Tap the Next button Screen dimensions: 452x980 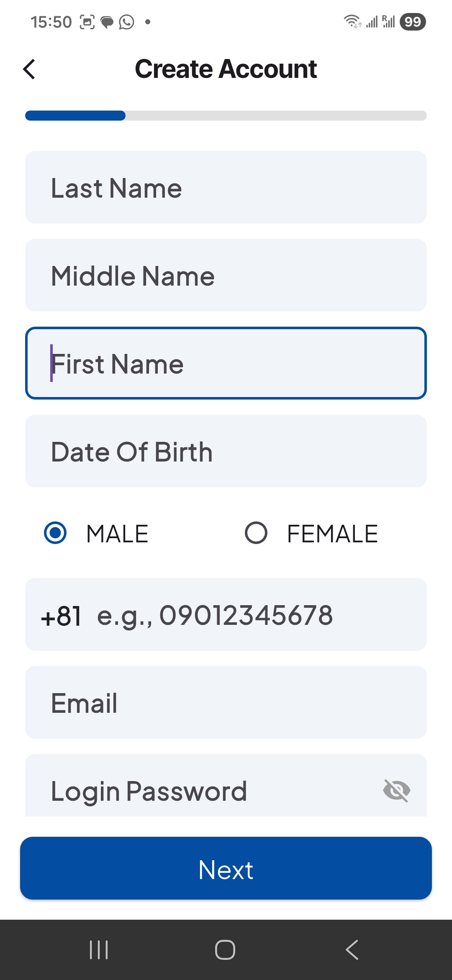[x=226, y=869]
